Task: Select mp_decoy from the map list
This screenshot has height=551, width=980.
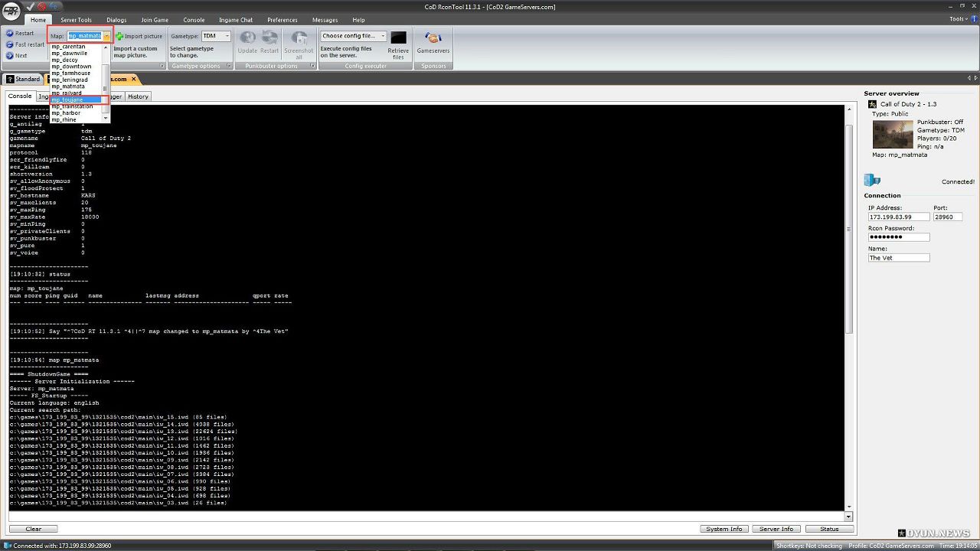Action: 76,60
